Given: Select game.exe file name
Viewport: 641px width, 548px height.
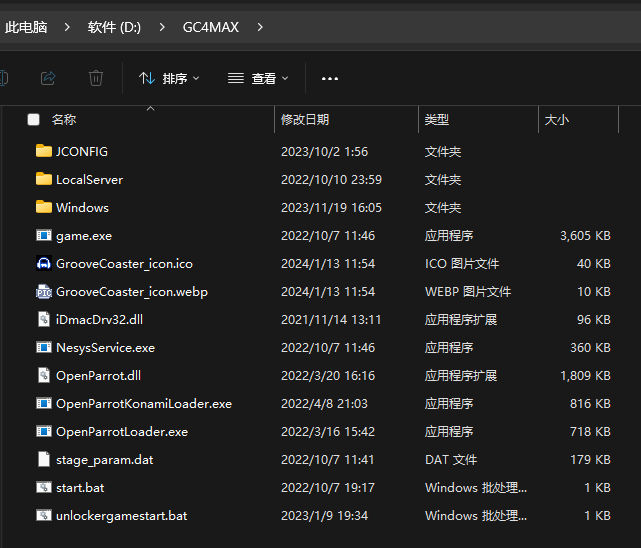Looking at the screenshot, I should tap(84, 236).
